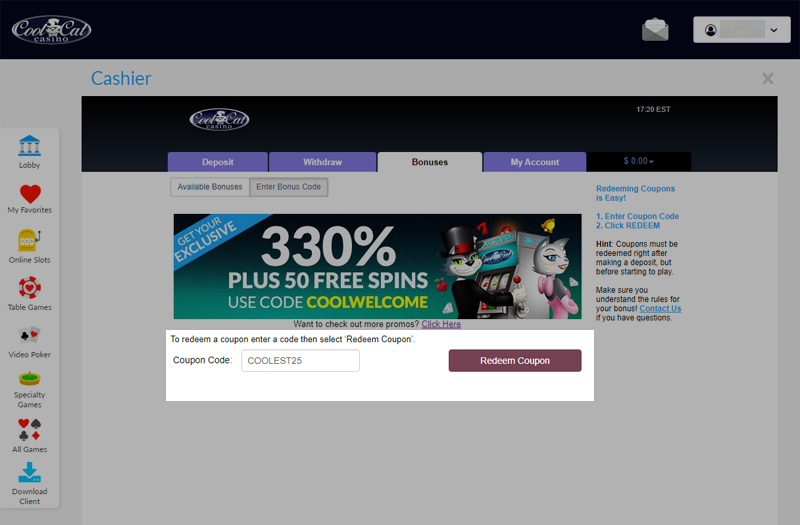The width and height of the screenshot is (800, 525).
Task: Click the Redeeming Coupons is Easy! heading
Action: 635,193
